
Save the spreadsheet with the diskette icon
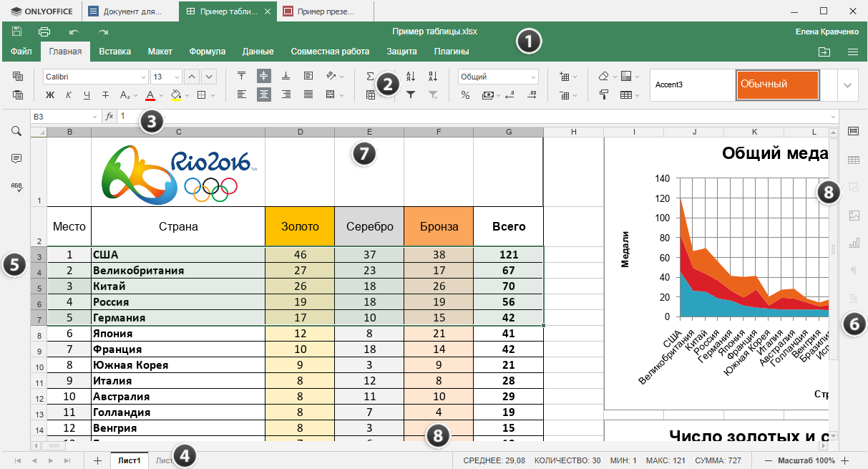coord(16,32)
